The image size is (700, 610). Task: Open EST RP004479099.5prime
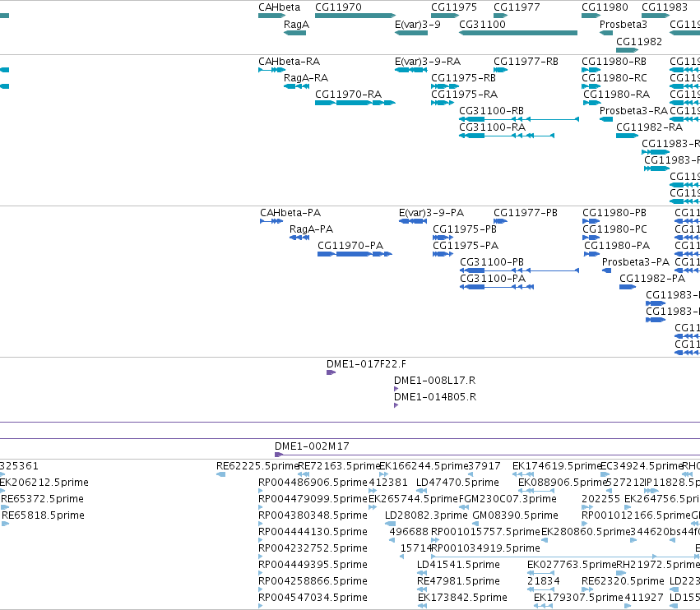point(261,507)
